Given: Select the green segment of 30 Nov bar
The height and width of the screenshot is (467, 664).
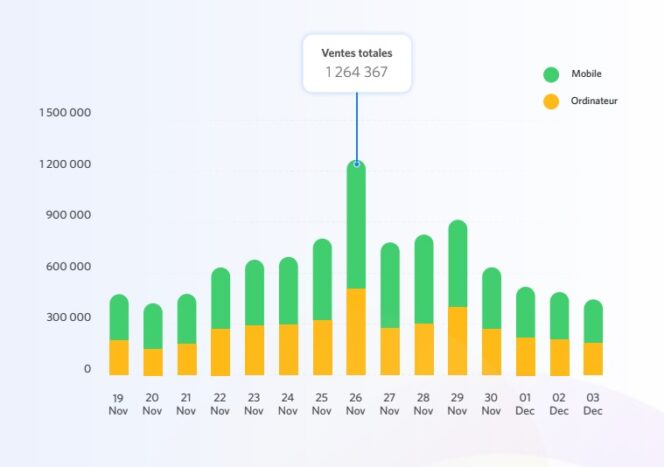Looking at the screenshot, I should click(x=492, y=298).
